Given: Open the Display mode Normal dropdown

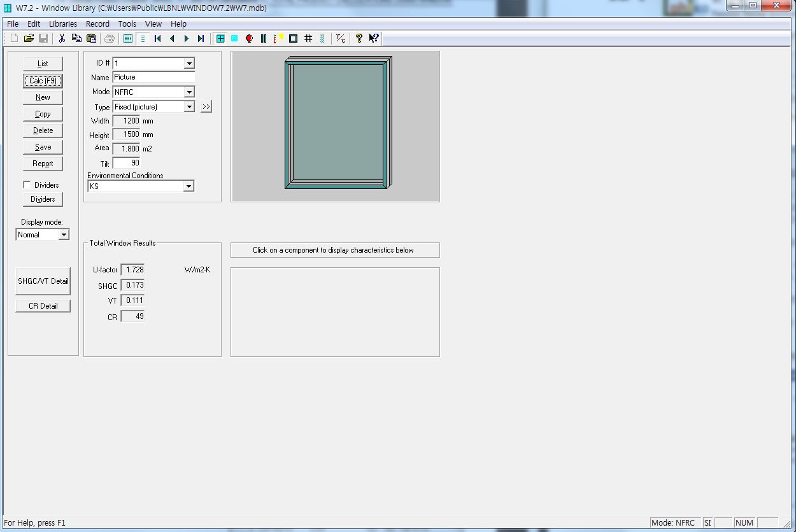Looking at the screenshot, I should (64, 235).
